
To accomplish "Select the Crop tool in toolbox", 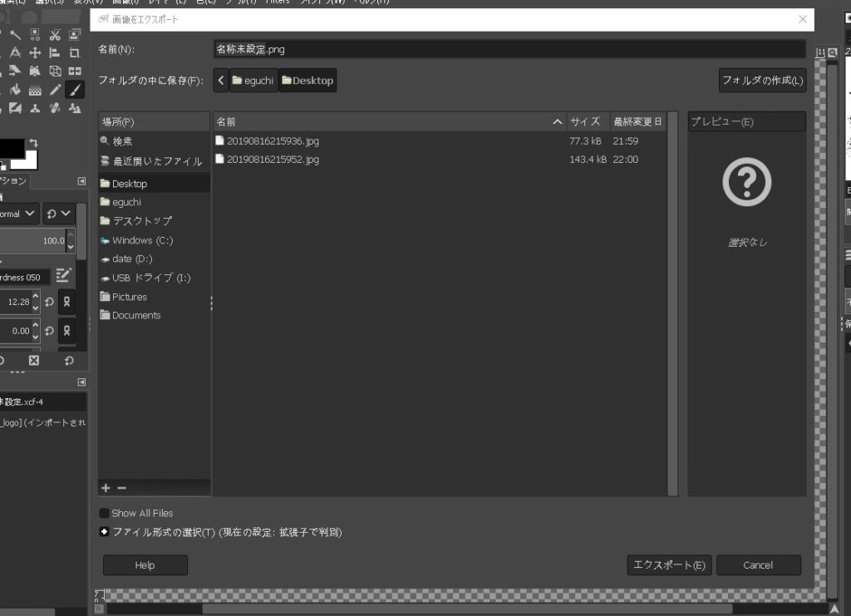I will (x=75, y=52).
